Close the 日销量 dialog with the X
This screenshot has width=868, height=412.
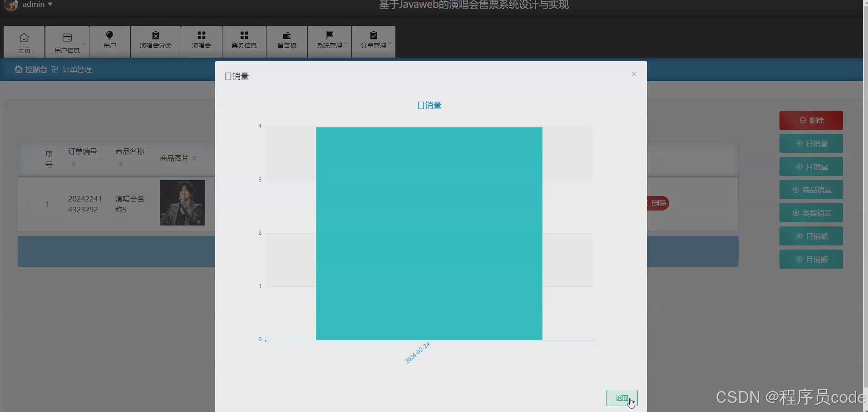tap(634, 74)
